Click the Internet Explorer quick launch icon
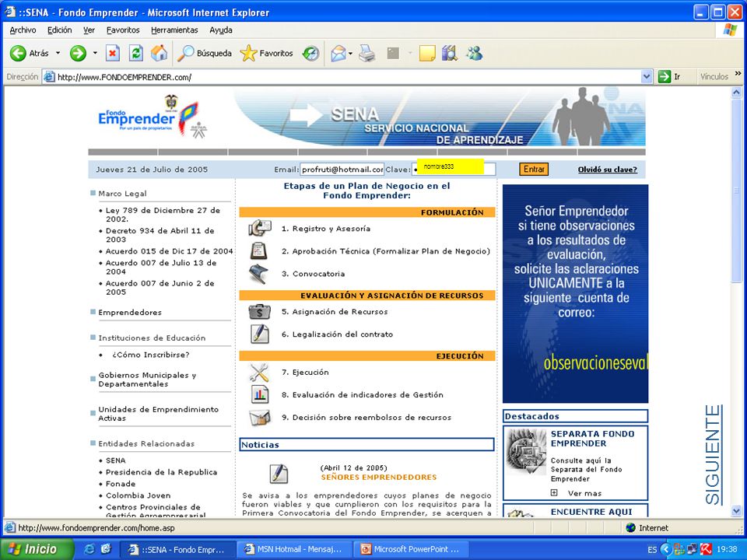Image resolution: width=747 pixels, height=560 pixels. point(89,549)
